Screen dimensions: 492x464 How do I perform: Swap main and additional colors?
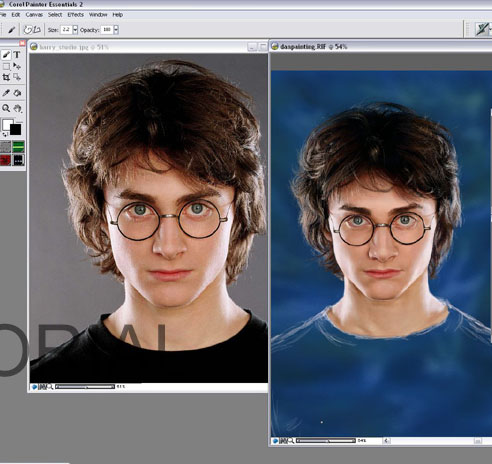(x=5, y=135)
